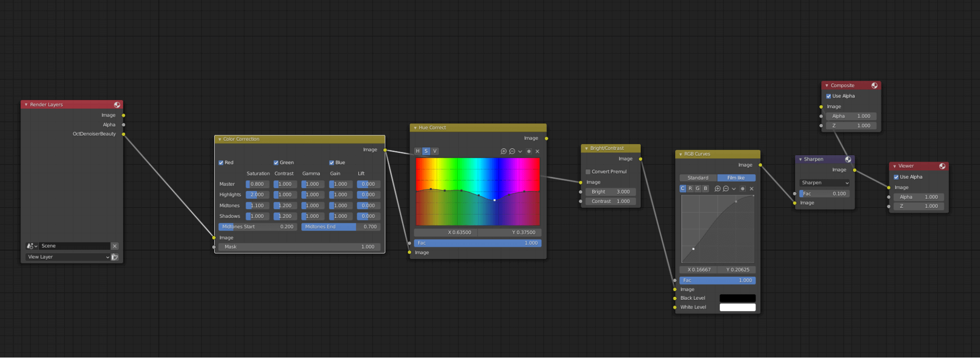980x358 pixels.
Task: Click the Composite Image input socket
Action: click(x=821, y=107)
